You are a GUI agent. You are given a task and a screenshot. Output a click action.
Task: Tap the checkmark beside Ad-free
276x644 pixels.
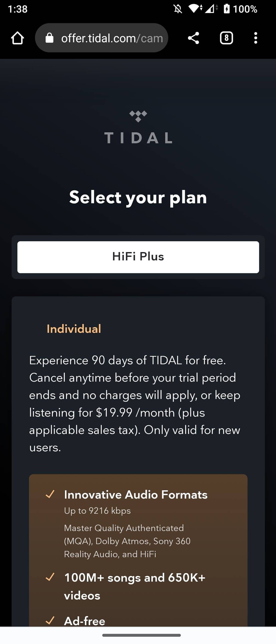(x=50, y=620)
